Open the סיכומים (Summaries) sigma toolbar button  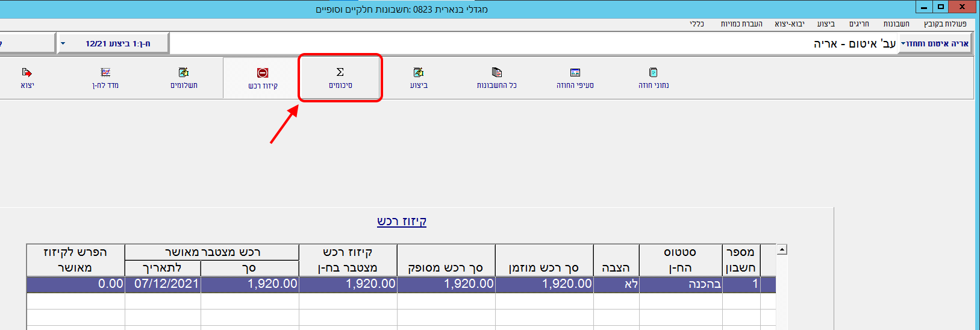(340, 78)
